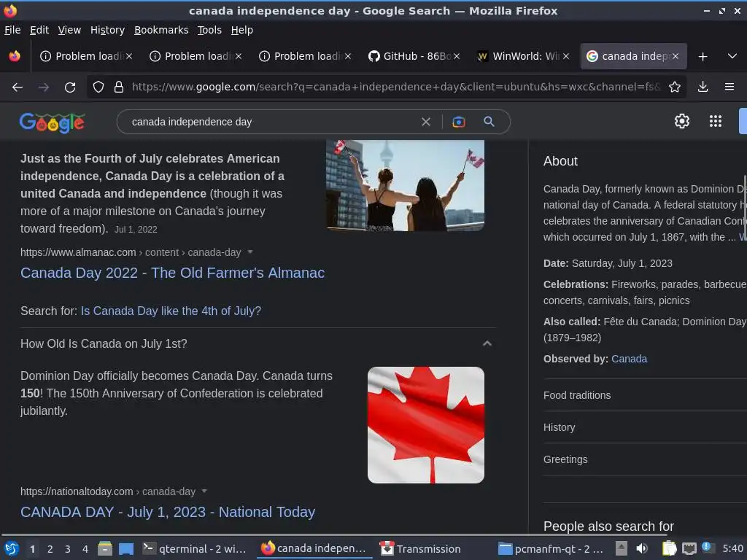Image resolution: width=747 pixels, height=560 pixels.
Task: Open Canada Day 2022 Old Farmer's Almanac result
Action: [x=172, y=273]
